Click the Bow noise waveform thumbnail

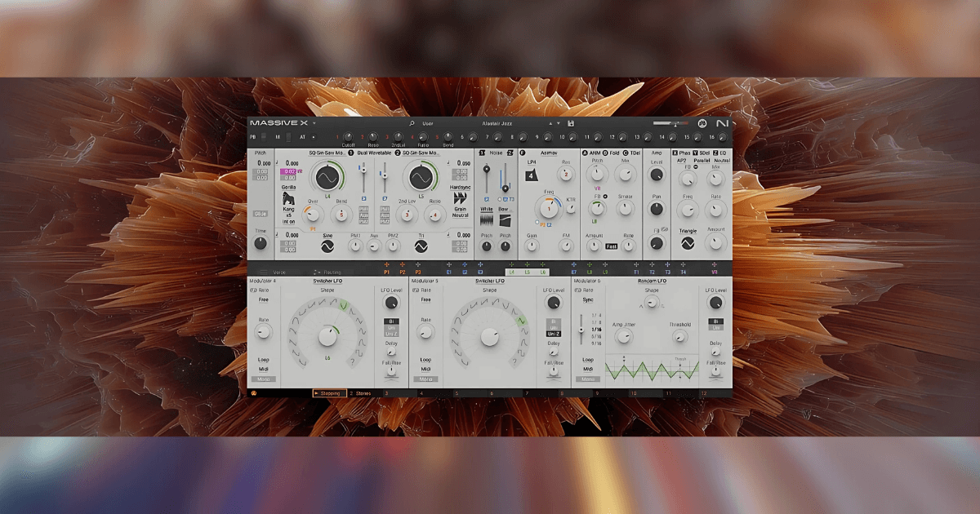(x=506, y=220)
